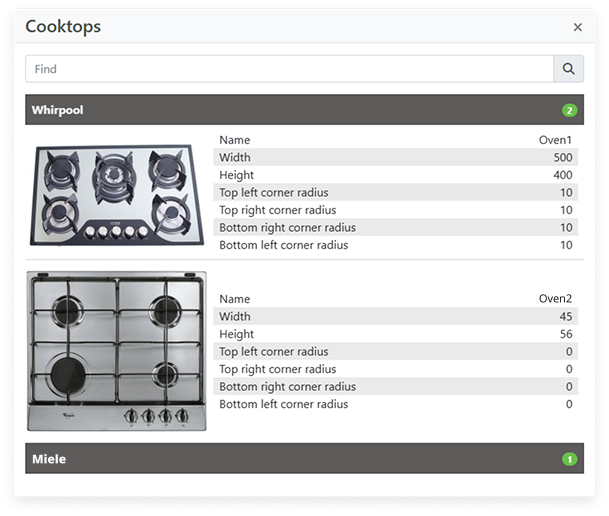Screen dimensions: 609x516
Task: Select the Oven2 four-burner cooktop image
Action: [117, 351]
